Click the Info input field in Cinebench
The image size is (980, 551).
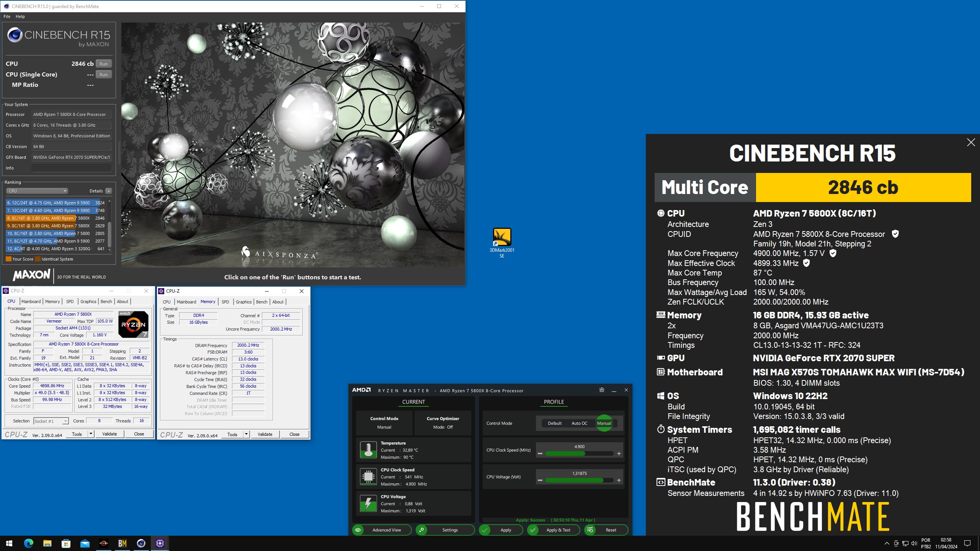click(72, 168)
